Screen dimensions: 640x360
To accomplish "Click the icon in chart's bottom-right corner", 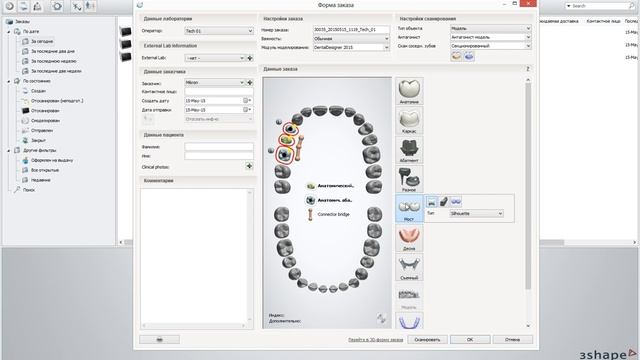I will [x=381, y=318].
